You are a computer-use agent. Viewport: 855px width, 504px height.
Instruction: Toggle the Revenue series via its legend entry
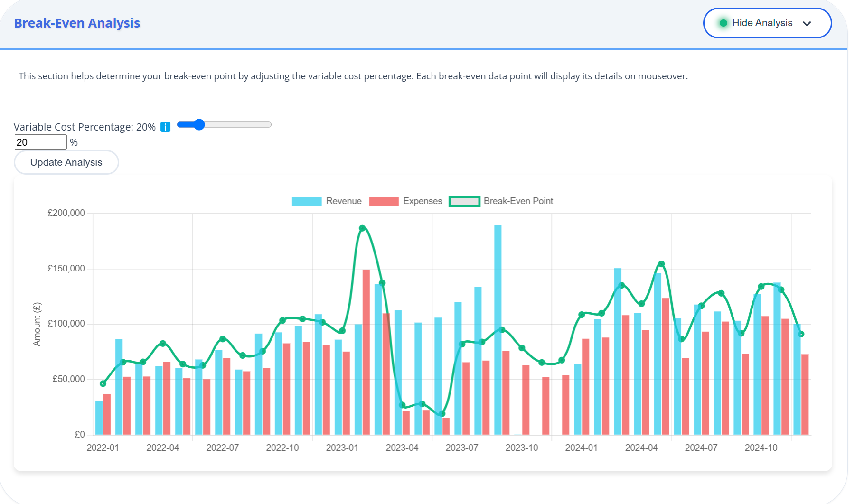click(343, 201)
